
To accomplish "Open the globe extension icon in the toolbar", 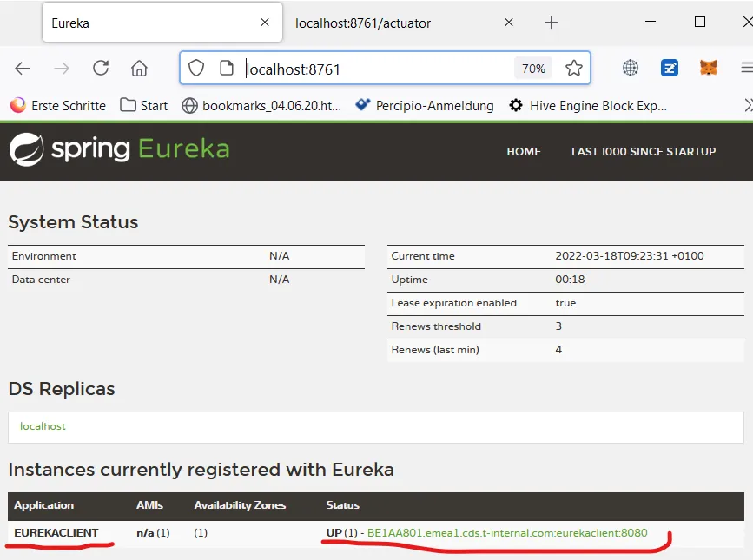I will tap(631, 68).
